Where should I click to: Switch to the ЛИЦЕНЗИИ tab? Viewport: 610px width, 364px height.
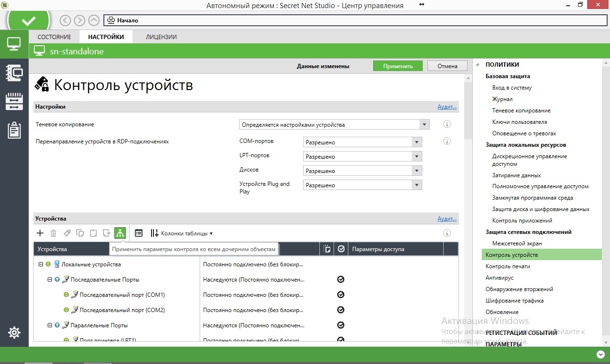[x=161, y=37]
